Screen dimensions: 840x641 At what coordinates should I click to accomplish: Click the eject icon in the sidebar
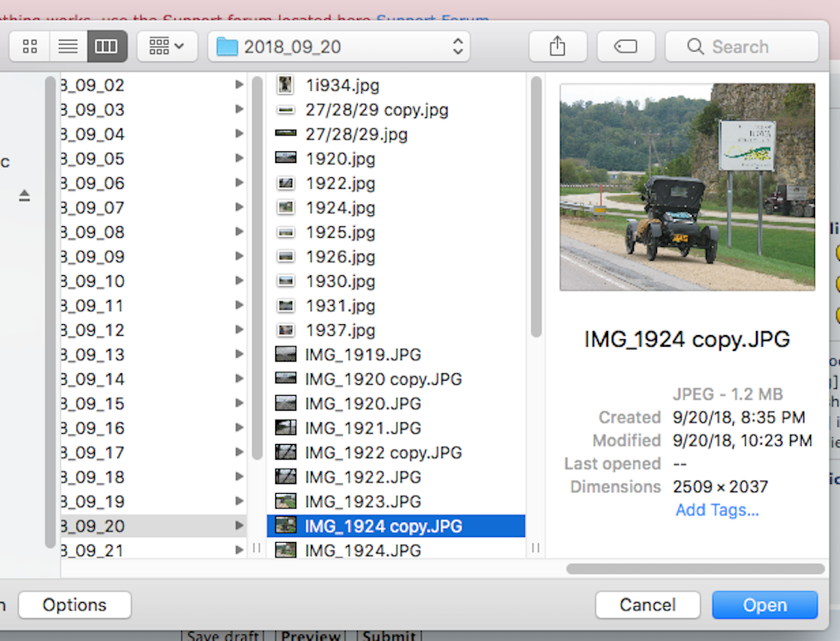[x=25, y=196]
